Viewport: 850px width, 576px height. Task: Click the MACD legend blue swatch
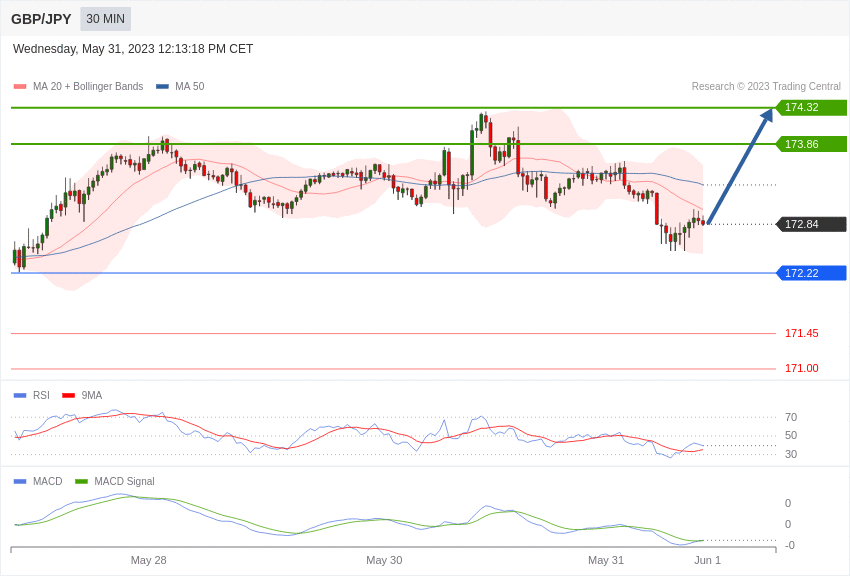pyautogui.click(x=20, y=481)
